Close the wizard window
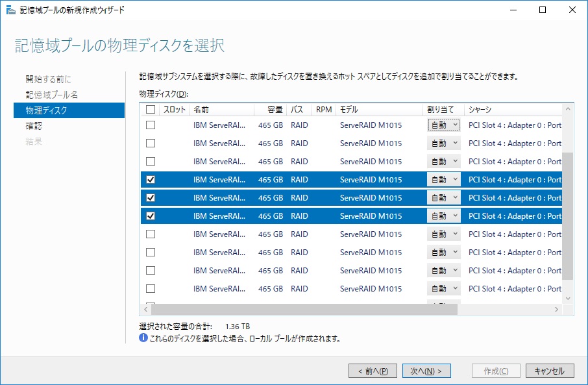588x385 pixels. coord(572,10)
